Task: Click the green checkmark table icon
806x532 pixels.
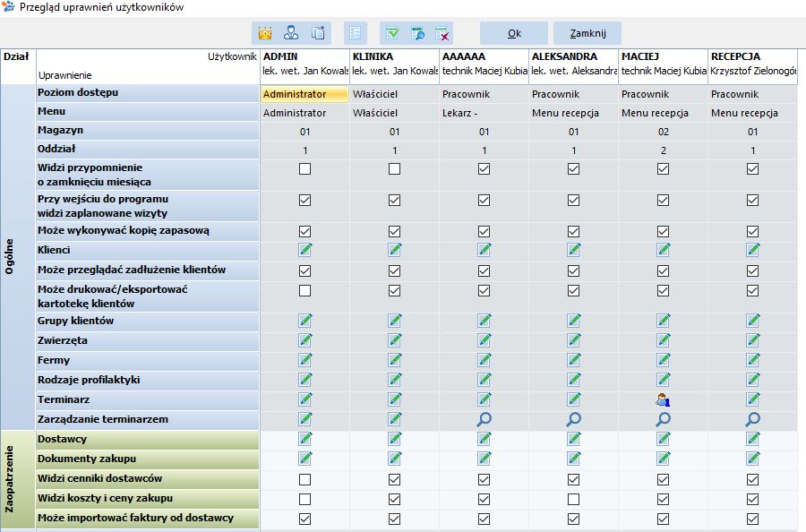Action: point(392,33)
